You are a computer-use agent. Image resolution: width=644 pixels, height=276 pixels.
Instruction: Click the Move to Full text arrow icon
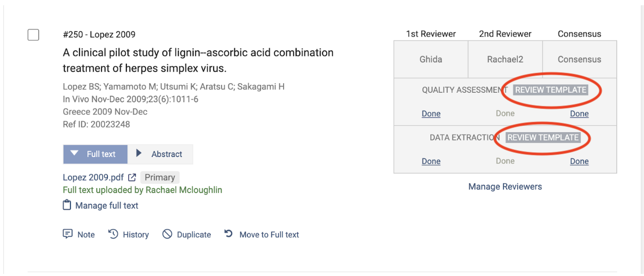(x=228, y=234)
